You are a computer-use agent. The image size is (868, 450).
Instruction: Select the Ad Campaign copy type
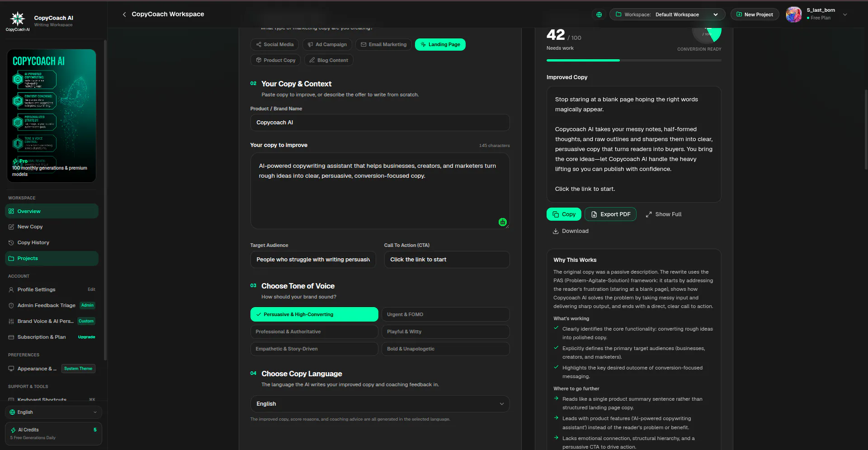coord(327,44)
